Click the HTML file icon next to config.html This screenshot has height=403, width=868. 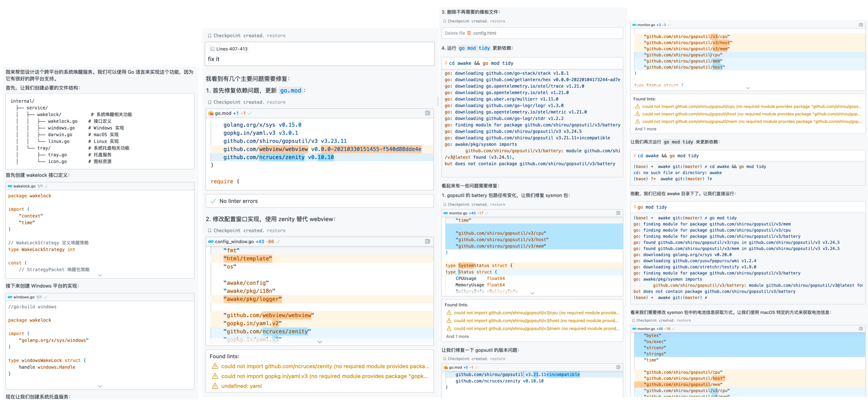point(469,33)
